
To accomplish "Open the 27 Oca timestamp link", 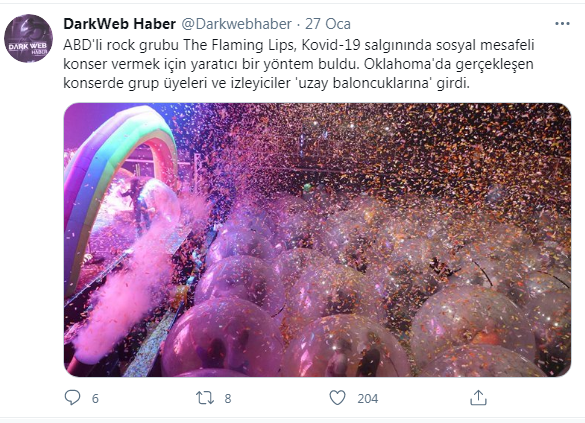I will click(328, 24).
